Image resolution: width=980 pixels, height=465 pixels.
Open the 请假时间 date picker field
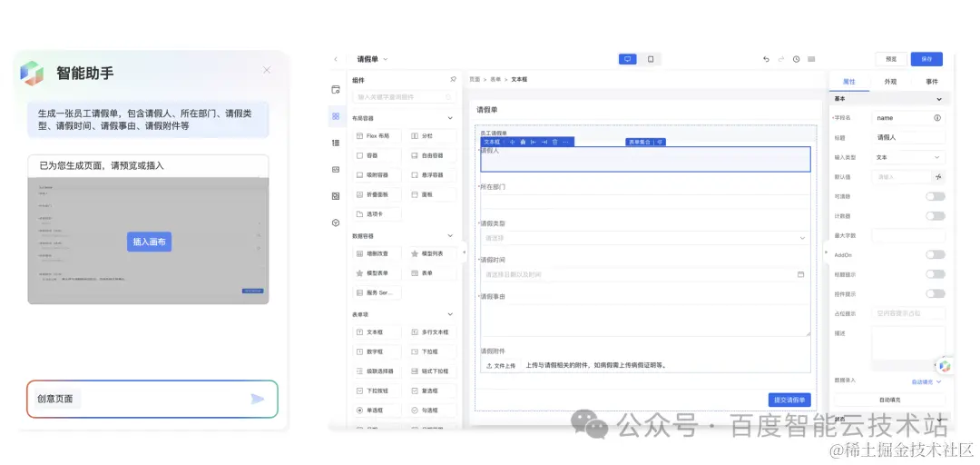click(x=645, y=274)
